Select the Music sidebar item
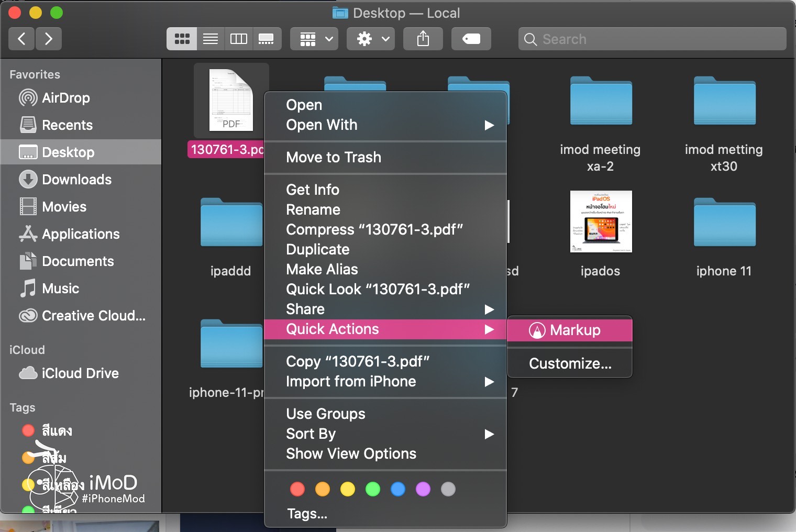 (61, 289)
